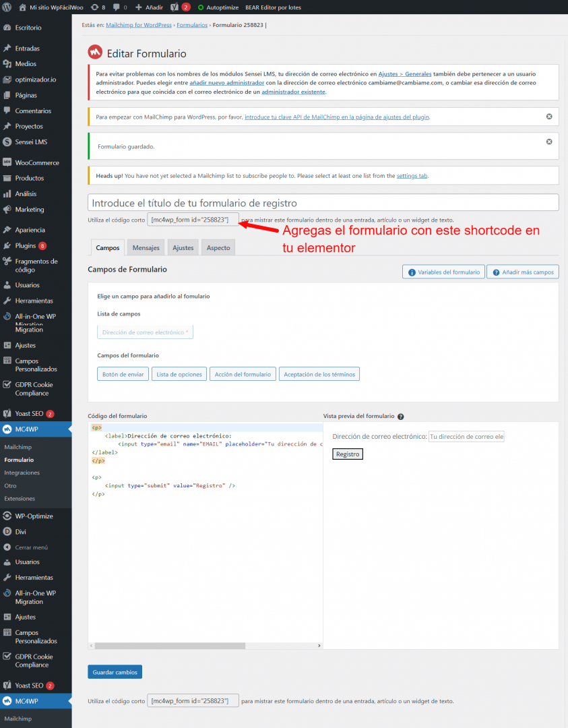This screenshot has width=568, height=728.
Task: Click the Cerrar menú collapse arrow icon
Action: pos(7,547)
